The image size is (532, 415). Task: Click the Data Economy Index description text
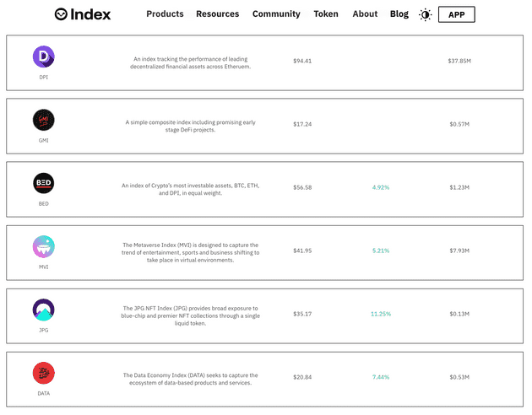click(190, 379)
